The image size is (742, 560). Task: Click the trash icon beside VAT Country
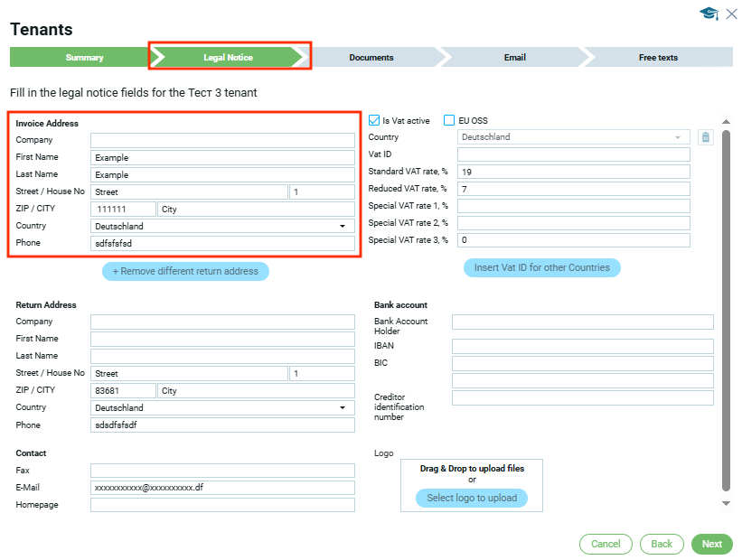coord(706,137)
